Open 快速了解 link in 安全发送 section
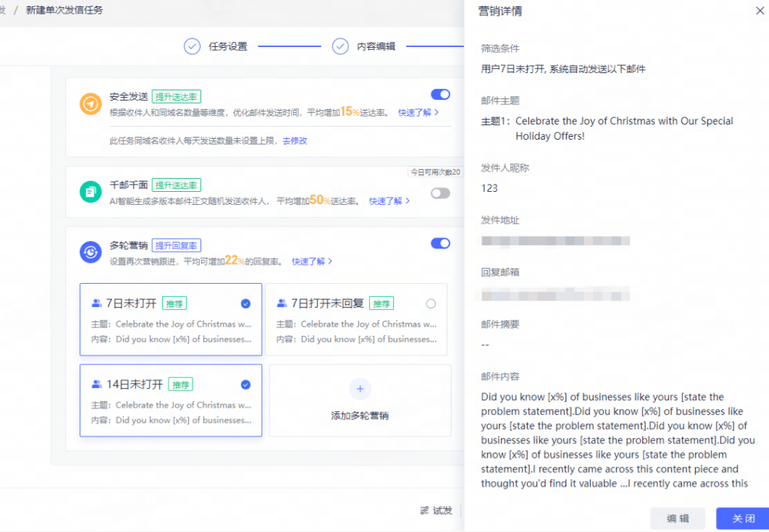This screenshot has width=769, height=532. click(x=418, y=113)
